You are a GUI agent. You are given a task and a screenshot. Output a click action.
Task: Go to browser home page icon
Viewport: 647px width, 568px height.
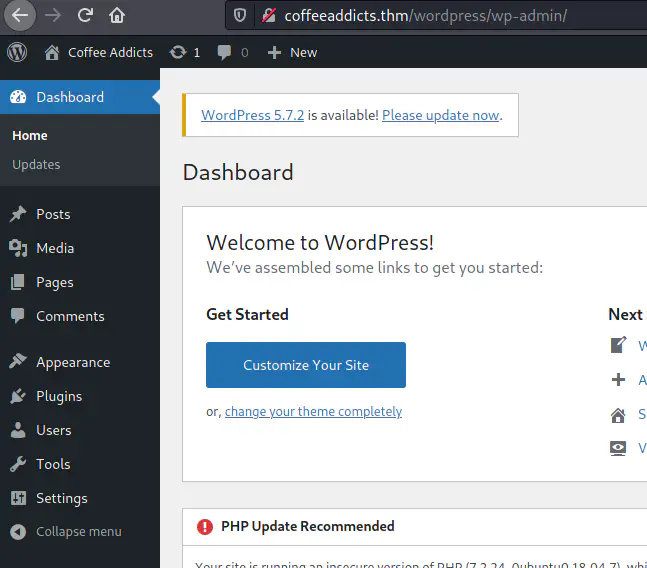pyautogui.click(x=117, y=15)
